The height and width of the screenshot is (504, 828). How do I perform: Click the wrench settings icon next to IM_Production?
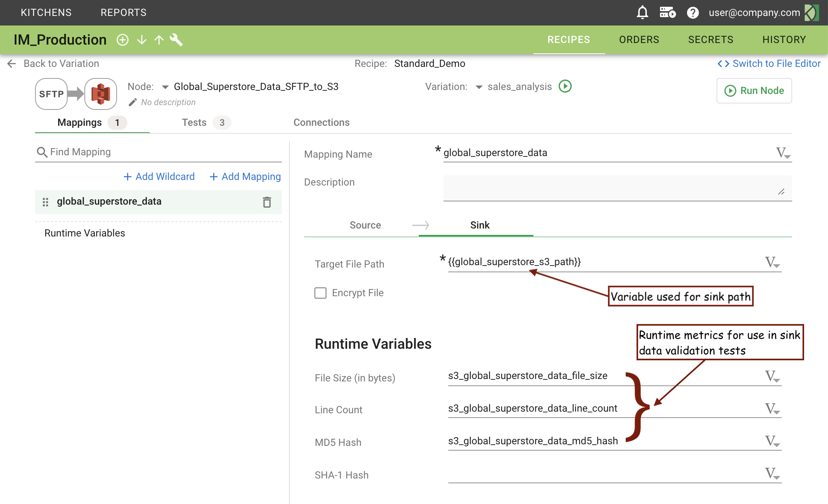click(x=176, y=40)
